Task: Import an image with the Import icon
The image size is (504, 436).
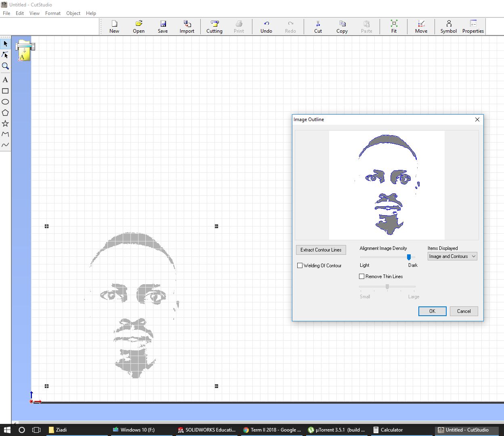Action: pos(187,27)
